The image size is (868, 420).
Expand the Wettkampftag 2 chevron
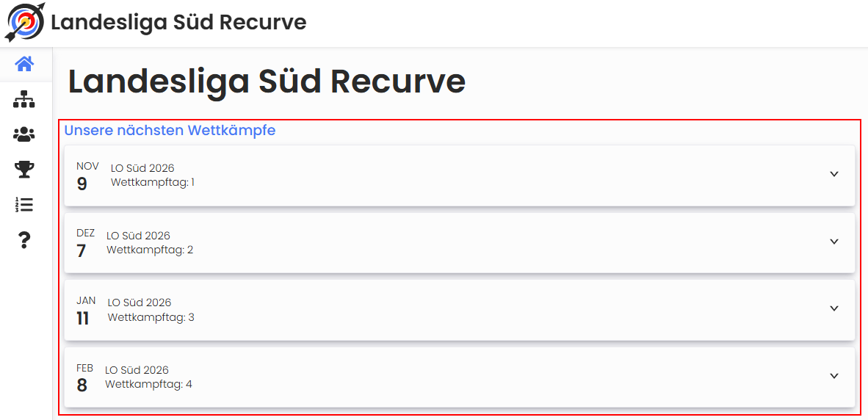(x=833, y=242)
